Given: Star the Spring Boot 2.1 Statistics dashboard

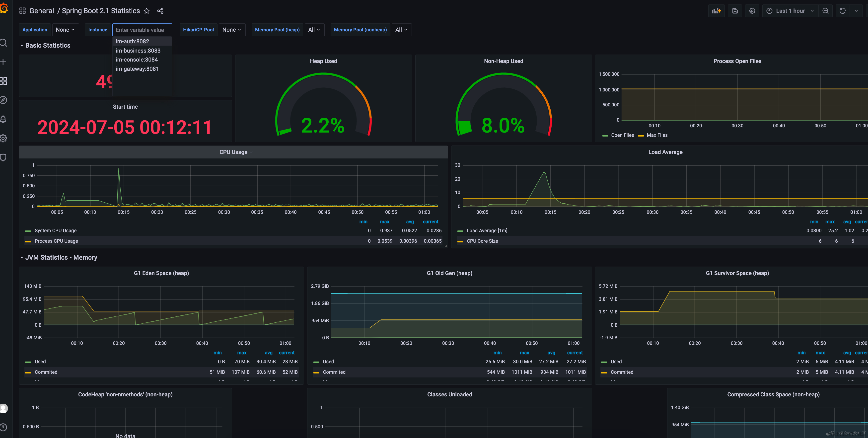Looking at the screenshot, I should [x=146, y=11].
